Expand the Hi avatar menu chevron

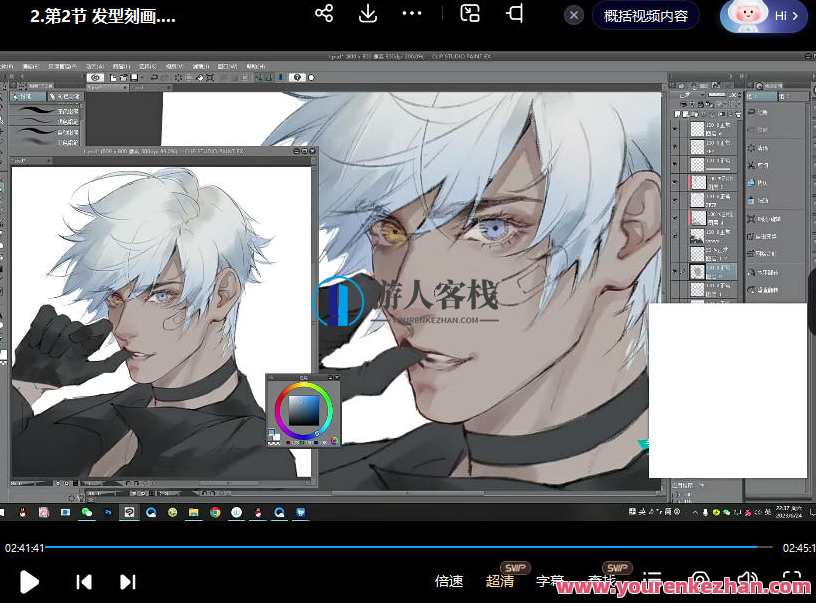coord(796,15)
